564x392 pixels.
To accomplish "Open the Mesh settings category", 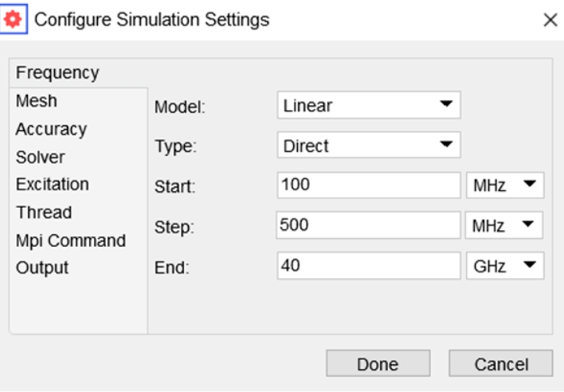I will 37,101.
